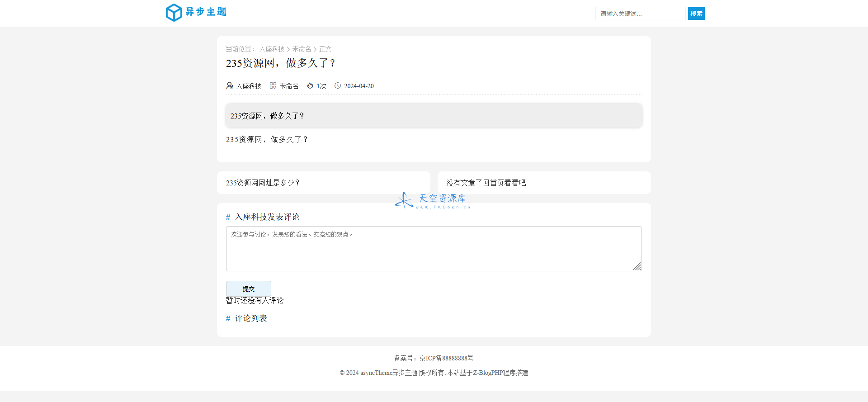The width and height of the screenshot is (868, 402).
Task: Click the 暂时还没有人评论 text
Action: pyautogui.click(x=255, y=300)
